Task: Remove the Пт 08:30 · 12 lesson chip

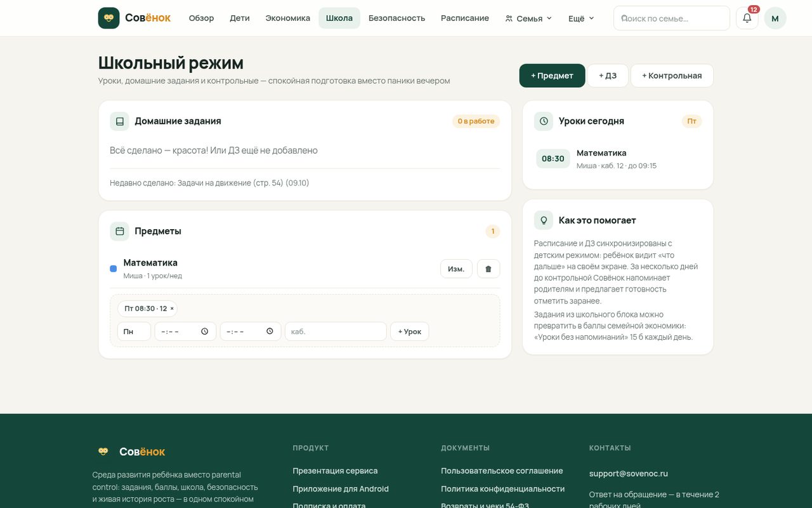Action: [x=172, y=309]
